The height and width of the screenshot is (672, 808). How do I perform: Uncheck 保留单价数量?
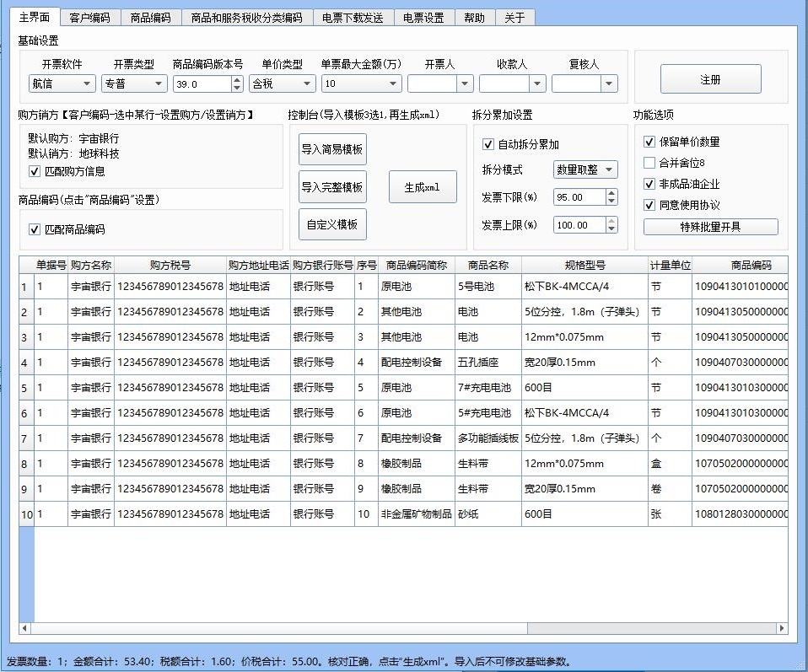tap(649, 142)
